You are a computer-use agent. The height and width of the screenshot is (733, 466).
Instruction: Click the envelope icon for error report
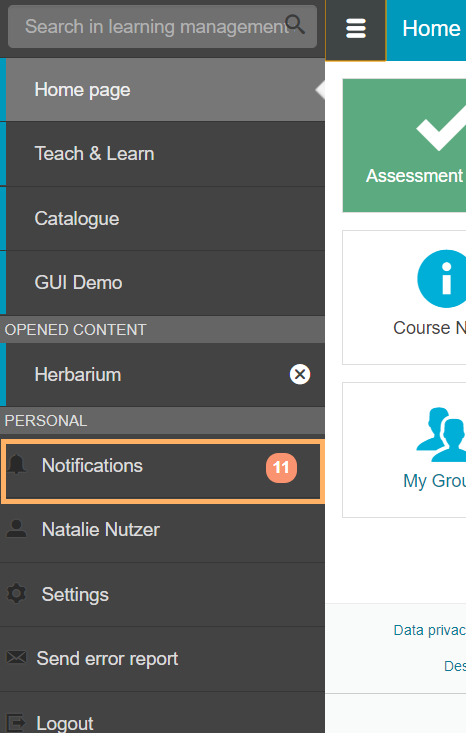pyautogui.click(x=16, y=657)
